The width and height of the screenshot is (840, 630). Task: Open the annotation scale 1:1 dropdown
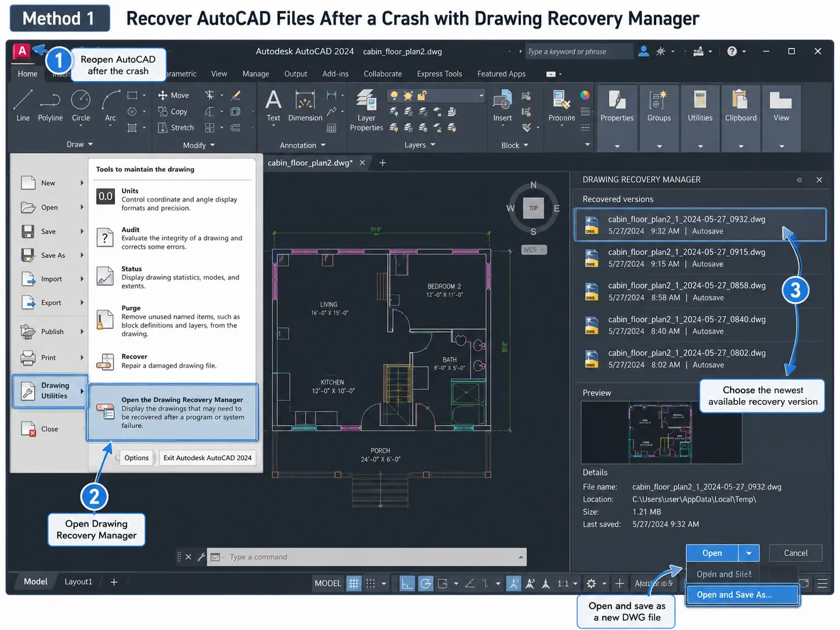click(x=568, y=583)
